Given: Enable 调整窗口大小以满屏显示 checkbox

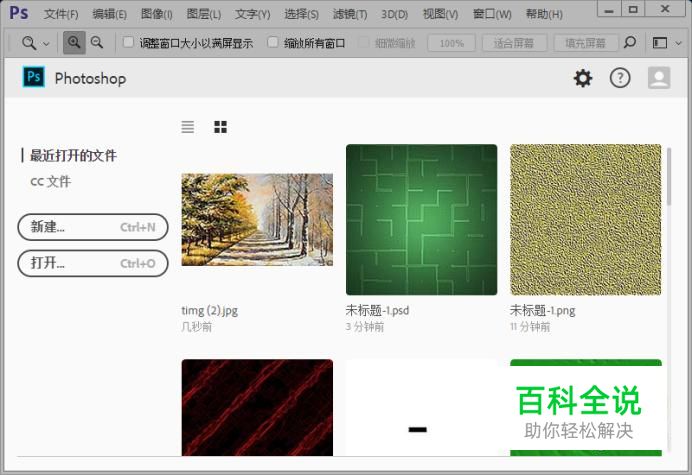Looking at the screenshot, I should (128, 42).
